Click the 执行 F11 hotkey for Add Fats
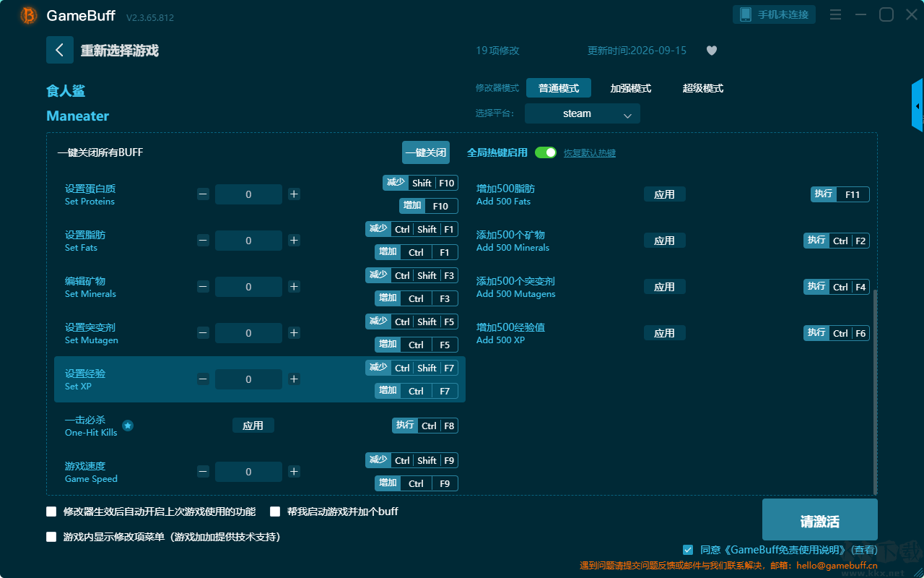This screenshot has height=578, width=924. [840, 194]
